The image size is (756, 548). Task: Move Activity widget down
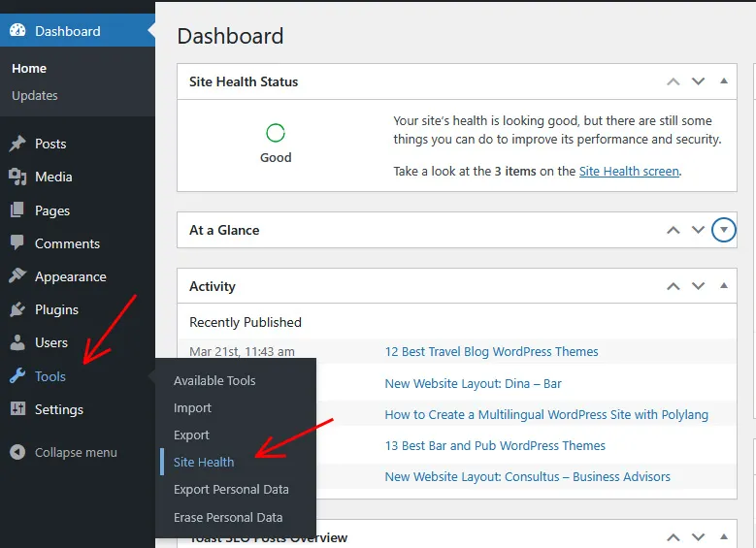(698, 286)
